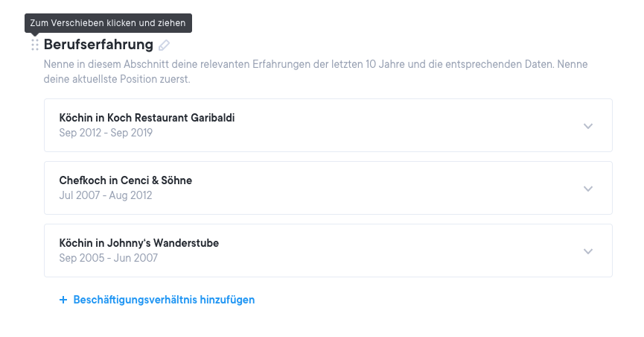Click the empty middle of Johnny's Wanderstube card
The image size is (644, 337).
[372, 251]
